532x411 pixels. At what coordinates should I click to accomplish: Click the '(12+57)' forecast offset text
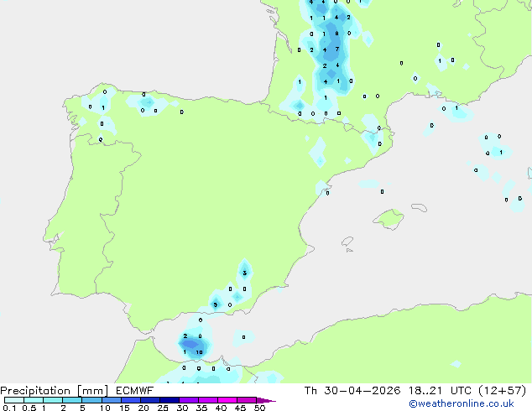(502, 391)
